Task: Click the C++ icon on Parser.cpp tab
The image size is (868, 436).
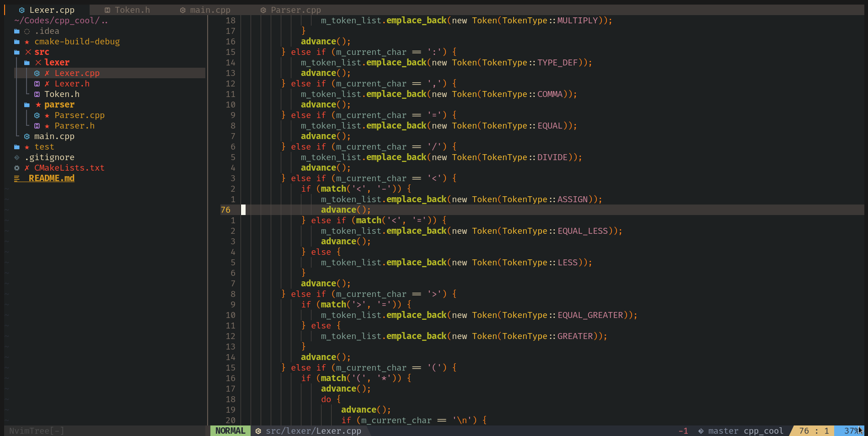Action: (x=263, y=10)
